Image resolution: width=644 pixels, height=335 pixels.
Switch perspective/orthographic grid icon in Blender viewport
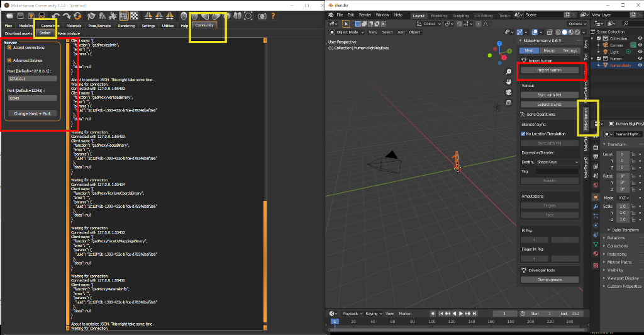[x=508, y=102]
